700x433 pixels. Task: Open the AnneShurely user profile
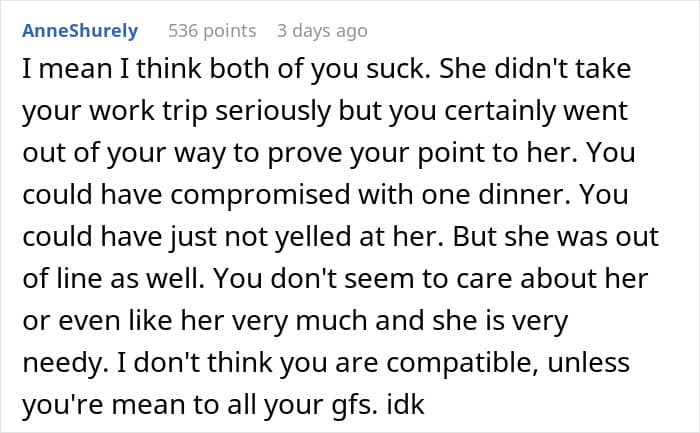coord(79,31)
